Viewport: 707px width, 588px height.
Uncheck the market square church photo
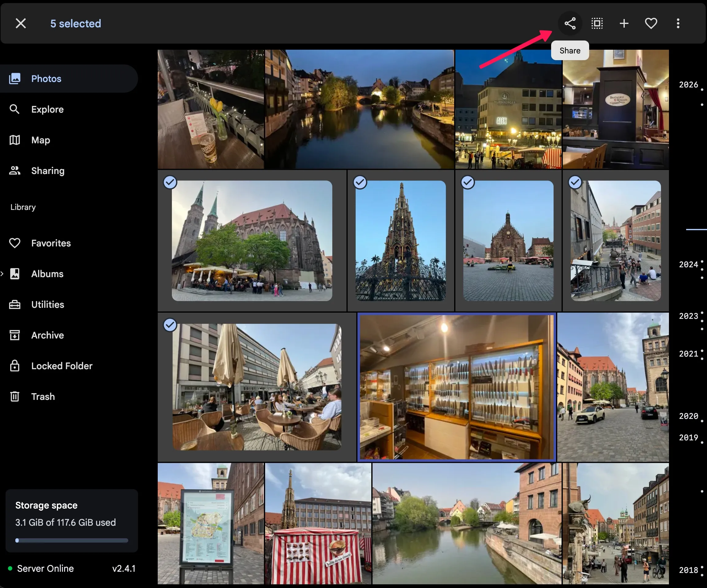tap(468, 182)
